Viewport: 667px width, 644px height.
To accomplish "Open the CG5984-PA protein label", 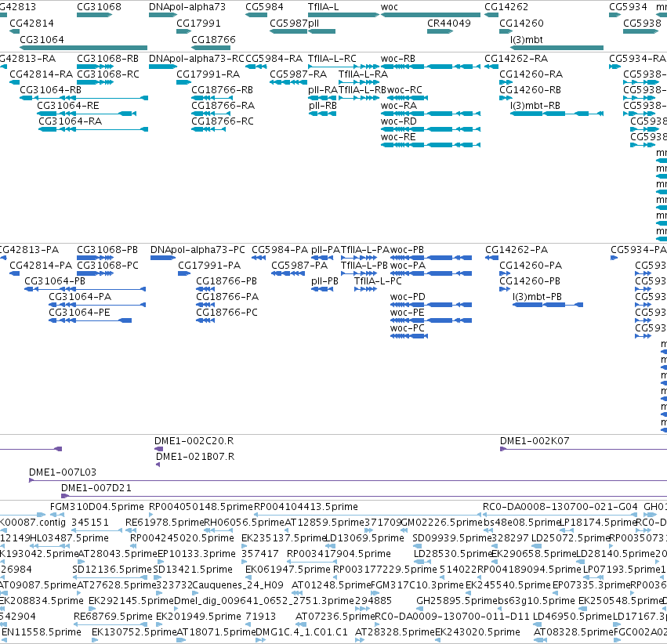I will pos(280,249).
